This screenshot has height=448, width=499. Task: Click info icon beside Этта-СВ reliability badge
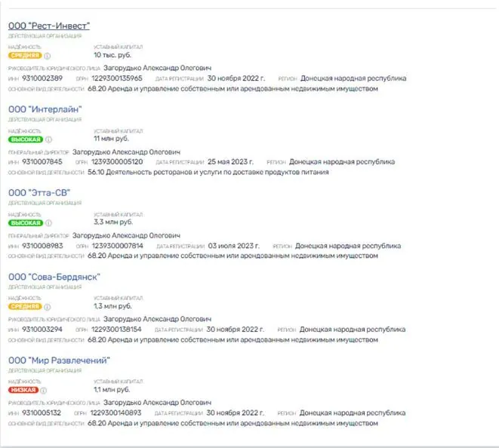(x=48, y=223)
